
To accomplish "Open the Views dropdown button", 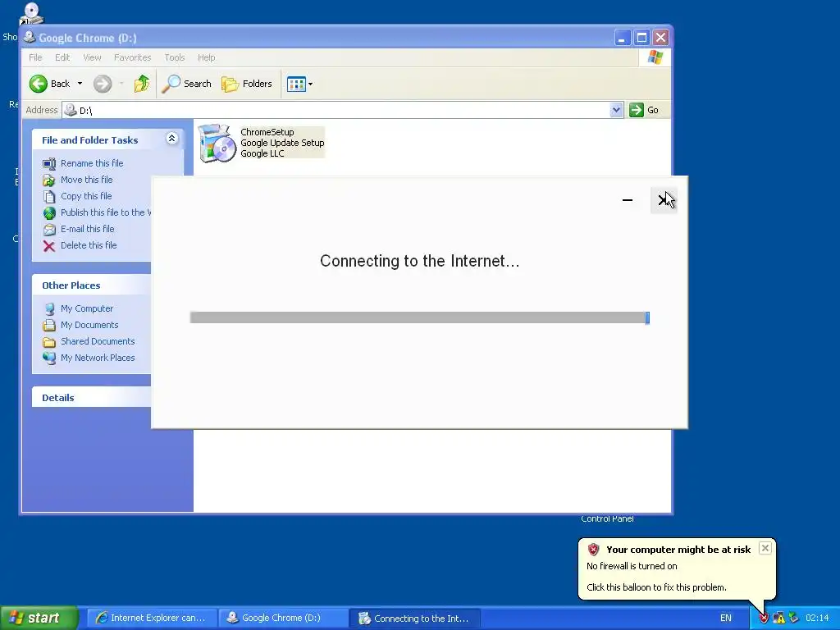I will (x=300, y=84).
